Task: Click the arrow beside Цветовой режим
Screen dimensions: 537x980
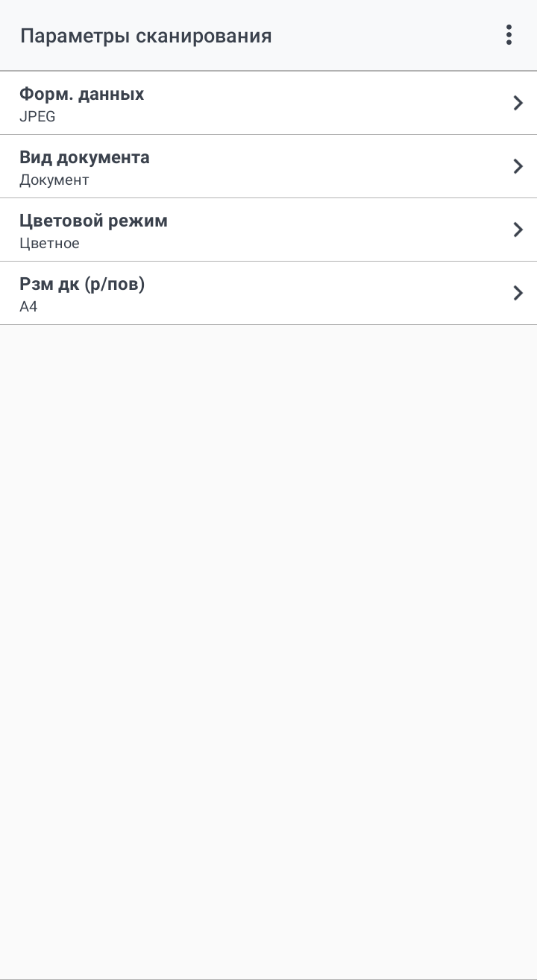Action: pyautogui.click(x=518, y=230)
